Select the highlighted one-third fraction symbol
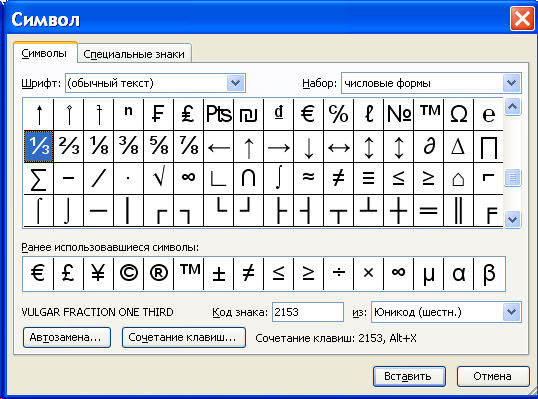The height and width of the screenshot is (399, 538). (38, 146)
